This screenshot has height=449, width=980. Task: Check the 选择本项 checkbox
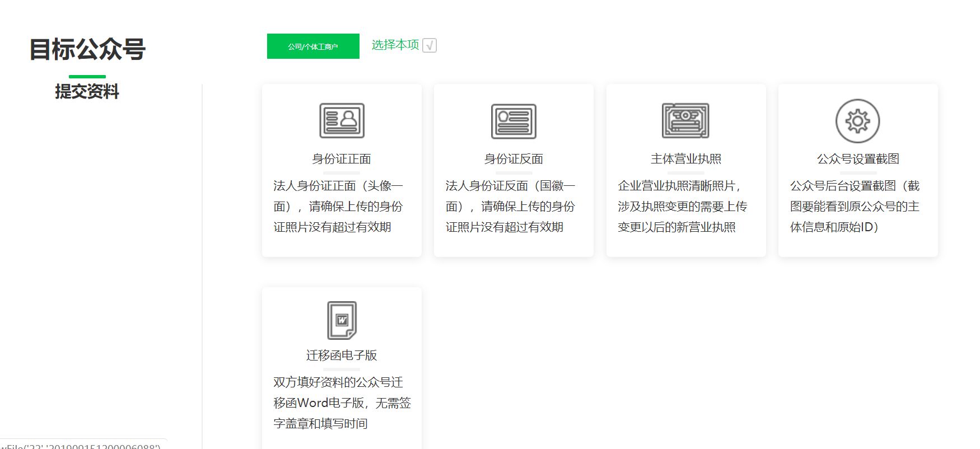click(x=430, y=45)
